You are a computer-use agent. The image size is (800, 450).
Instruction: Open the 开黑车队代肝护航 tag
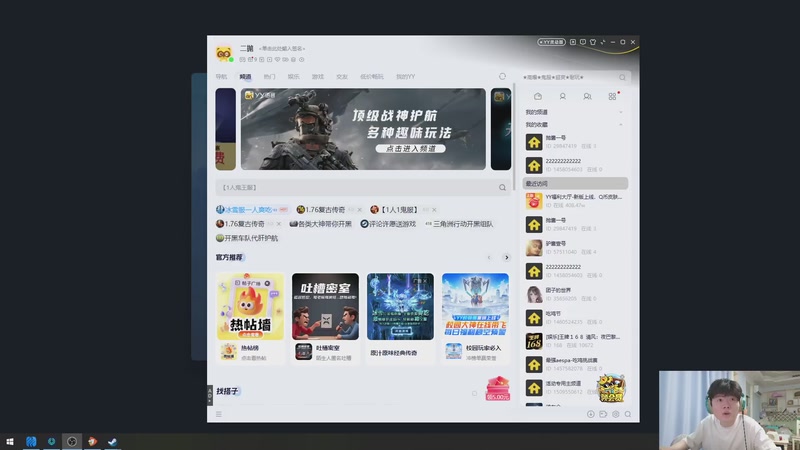coord(247,238)
